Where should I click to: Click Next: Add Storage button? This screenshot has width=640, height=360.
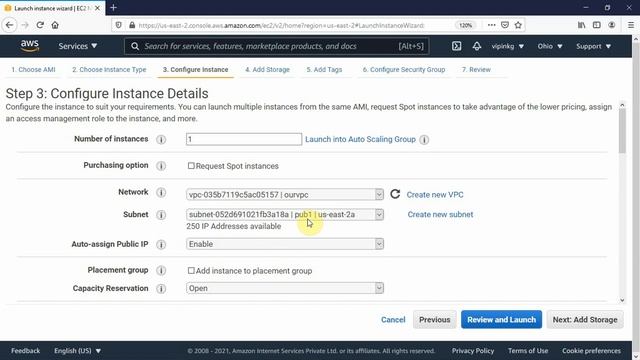(x=585, y=320)
